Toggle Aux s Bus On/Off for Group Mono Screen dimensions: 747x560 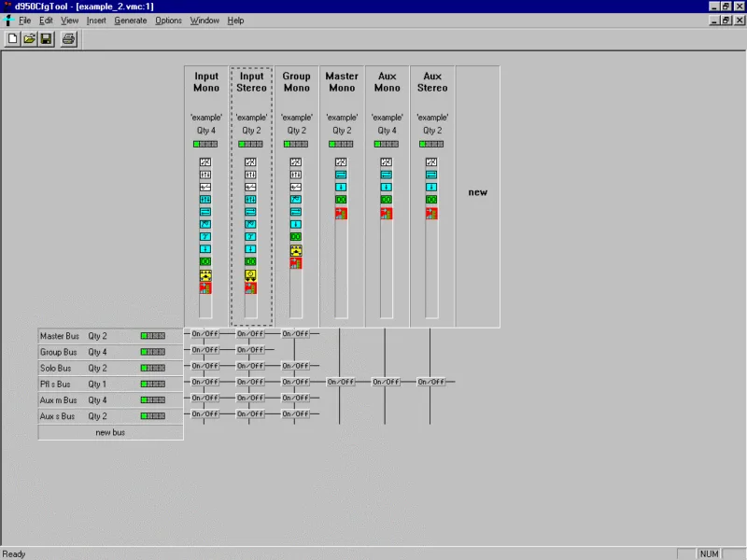point(295,414)
